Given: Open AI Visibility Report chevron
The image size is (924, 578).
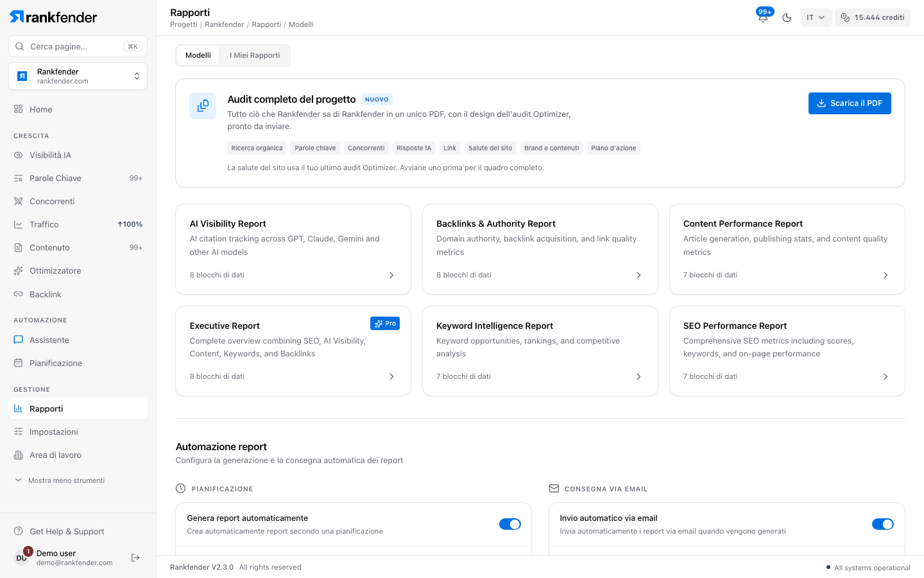Looking at the screenshot, I should [x=391, y=275].
